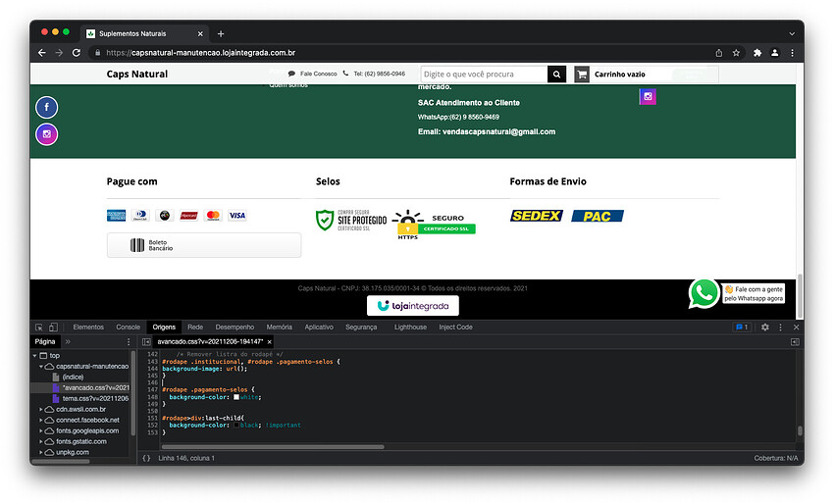Open the extensions puzzle icon
The image size is (834, 504).
(x=757, y=53)
